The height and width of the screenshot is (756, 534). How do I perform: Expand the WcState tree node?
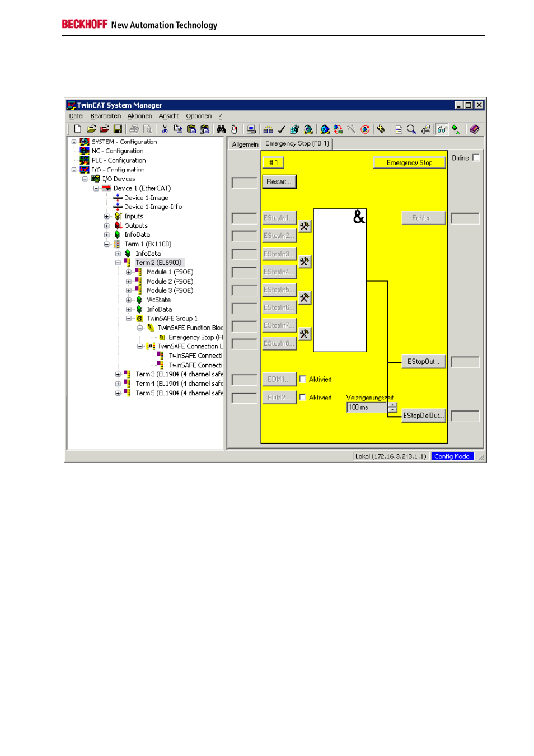[129, 300]
